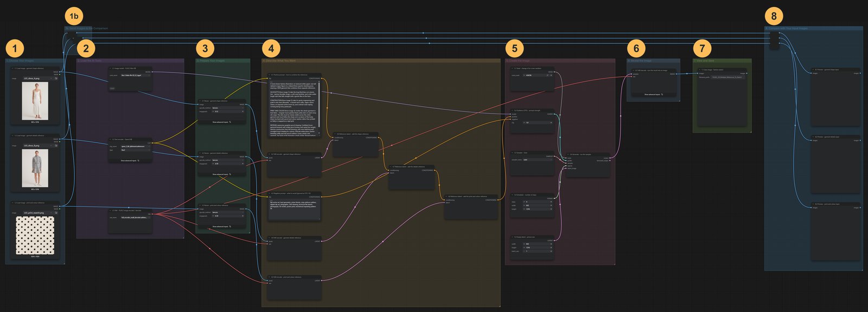The height and width of the screenshot is (312, 868).
Task: Select node 4.6 Reference latent title bar
Action: point(355,134)
